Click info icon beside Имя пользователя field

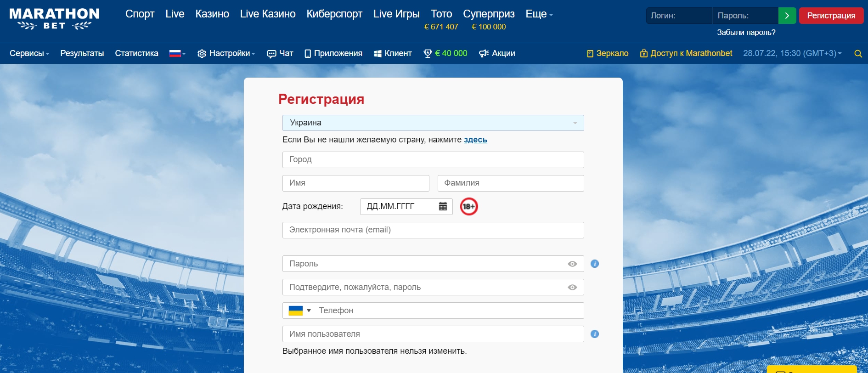point(595,334)
